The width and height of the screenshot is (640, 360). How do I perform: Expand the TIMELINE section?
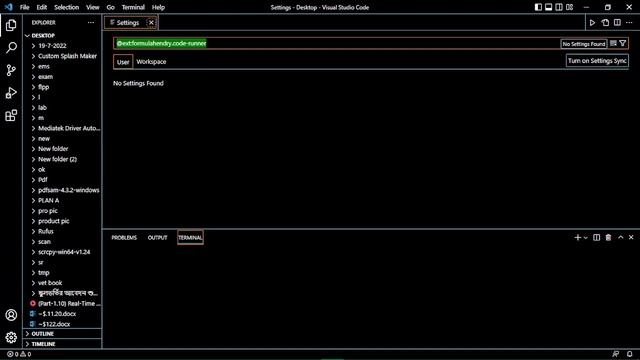(62, 344)
